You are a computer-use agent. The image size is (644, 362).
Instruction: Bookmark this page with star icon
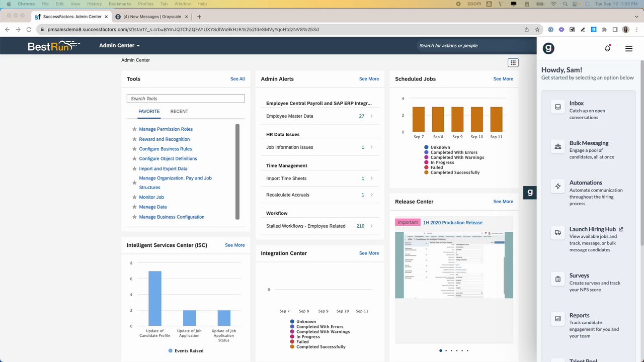[x=537, y=30]
